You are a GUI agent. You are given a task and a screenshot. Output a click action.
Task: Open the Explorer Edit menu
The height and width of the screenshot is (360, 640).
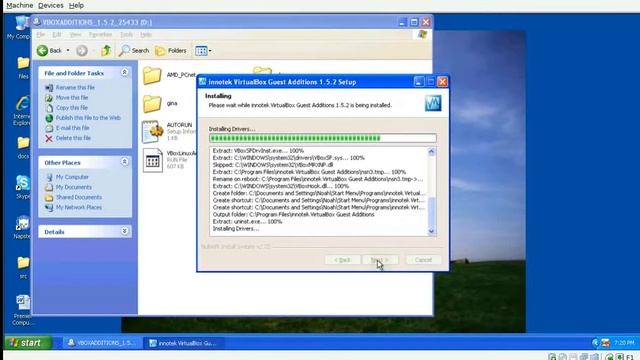click(57, 35)
